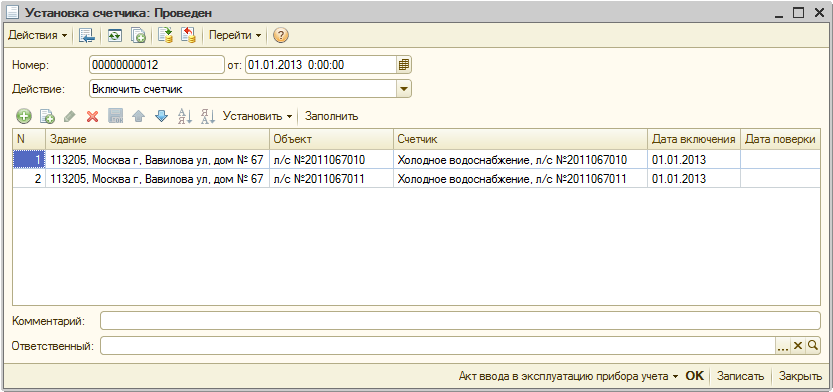Viewport: 833px width, 392px height.
Task: Open the Перейти menu
Action: click(235, 36)
